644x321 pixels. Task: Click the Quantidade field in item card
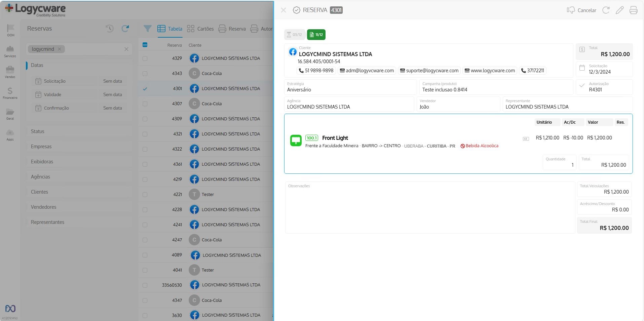(x=559, y=162)
